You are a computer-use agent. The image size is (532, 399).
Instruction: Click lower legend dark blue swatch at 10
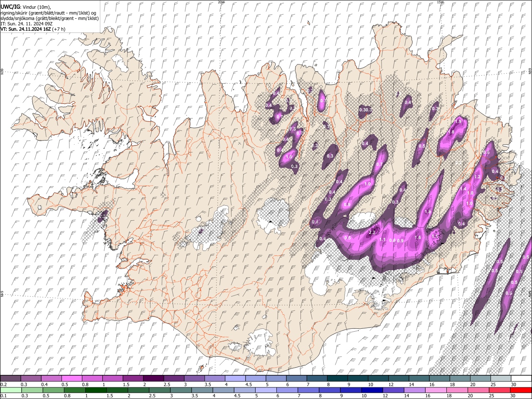(x=372, y=390)
